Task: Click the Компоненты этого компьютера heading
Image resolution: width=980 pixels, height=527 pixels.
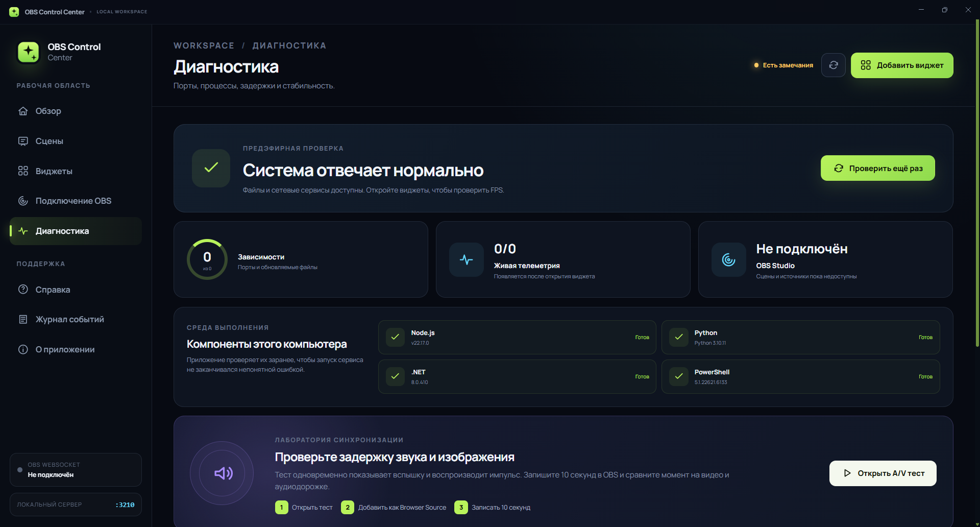Action: pos(266,344)
